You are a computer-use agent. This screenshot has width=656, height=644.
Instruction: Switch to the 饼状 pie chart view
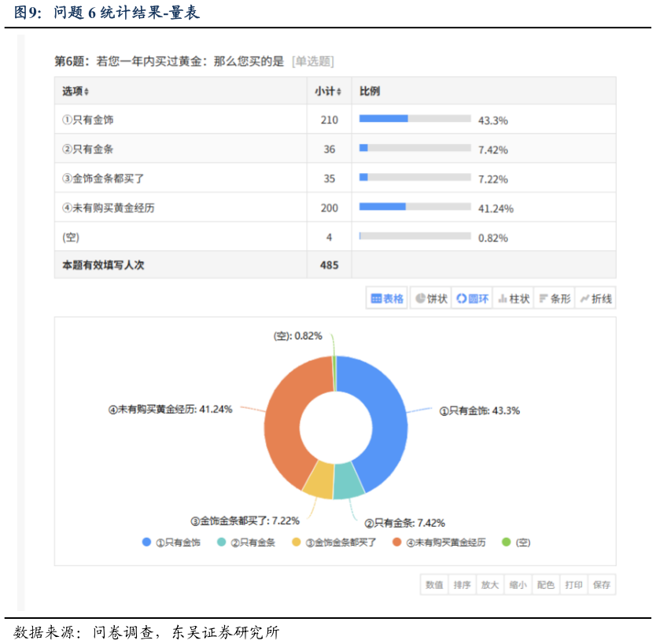point(431,298)
